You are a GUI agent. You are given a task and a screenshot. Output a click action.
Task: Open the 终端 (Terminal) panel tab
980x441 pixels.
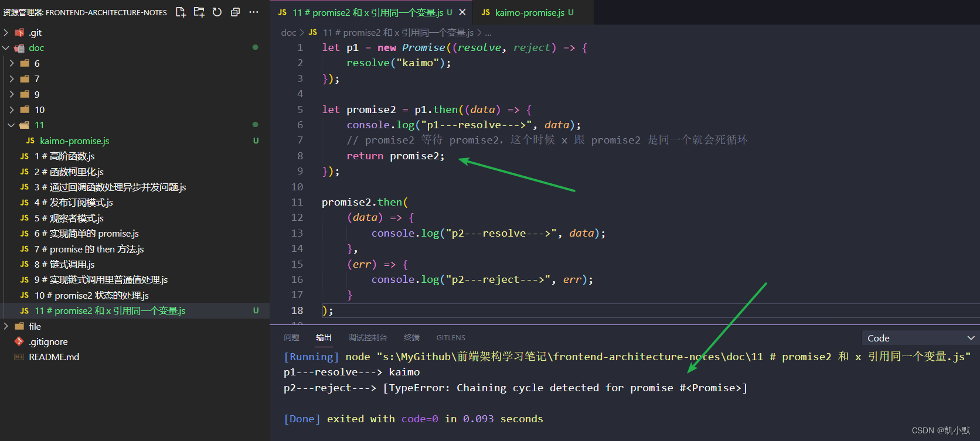coord(411,337)
